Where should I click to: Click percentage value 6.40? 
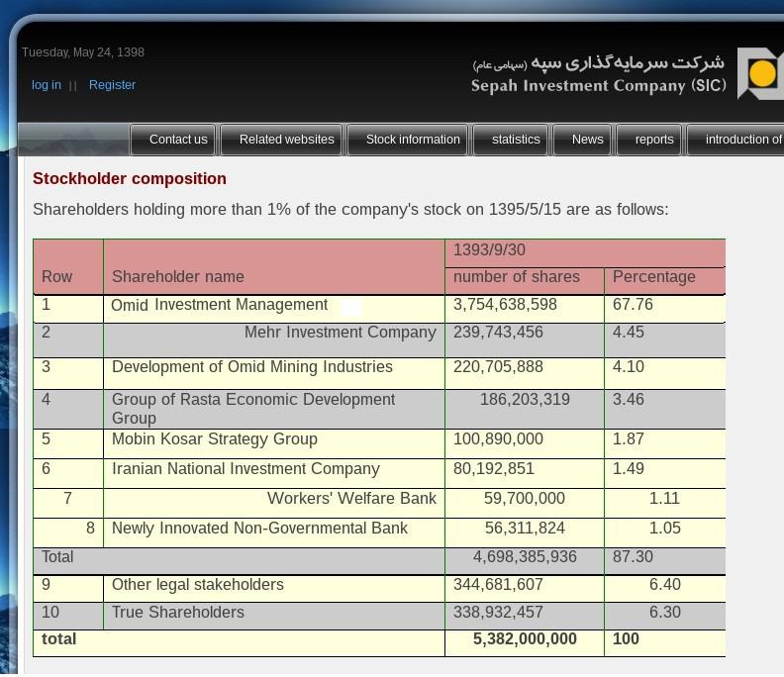(665, 584)
